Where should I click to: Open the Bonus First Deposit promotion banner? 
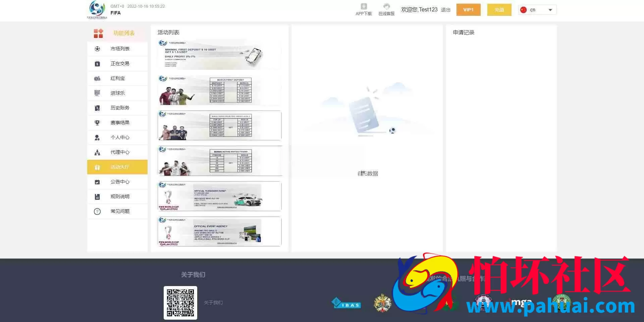click(220, 90)
